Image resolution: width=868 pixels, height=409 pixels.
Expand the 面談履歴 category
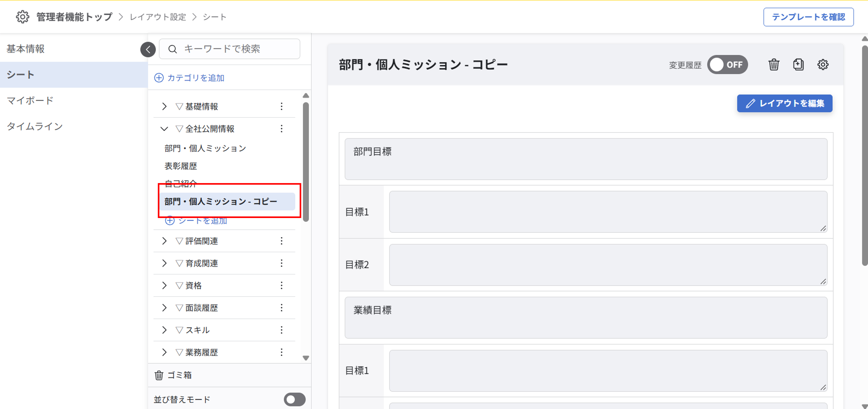pyautogui.click(x=164, y=308)
